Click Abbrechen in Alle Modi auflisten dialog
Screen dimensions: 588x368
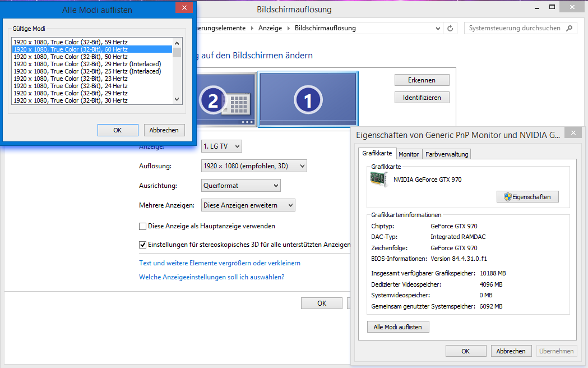click(x=164, y=130)
